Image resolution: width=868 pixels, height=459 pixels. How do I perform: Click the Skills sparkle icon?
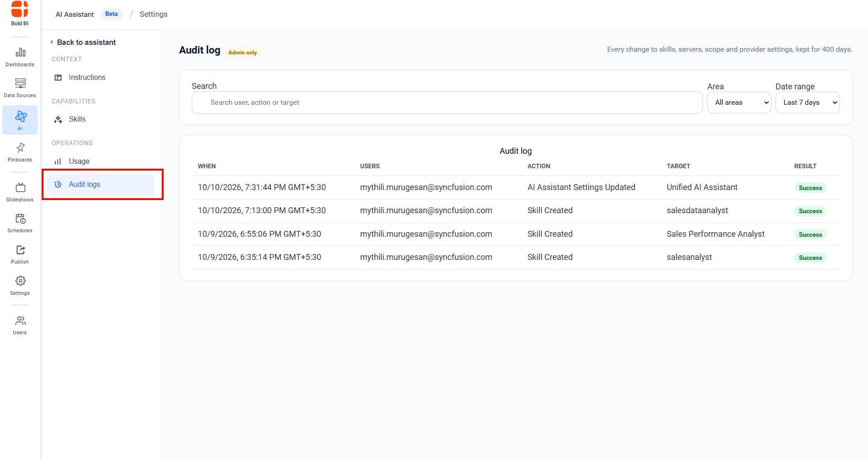(x=58, y=119)
